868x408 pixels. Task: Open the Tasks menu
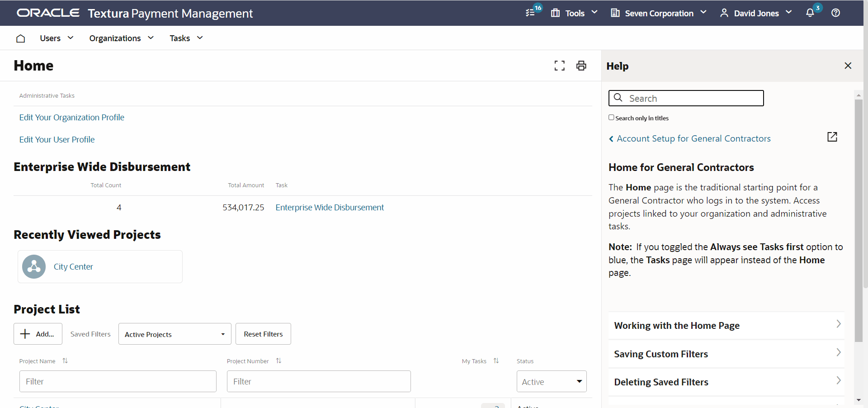point(186,38)
